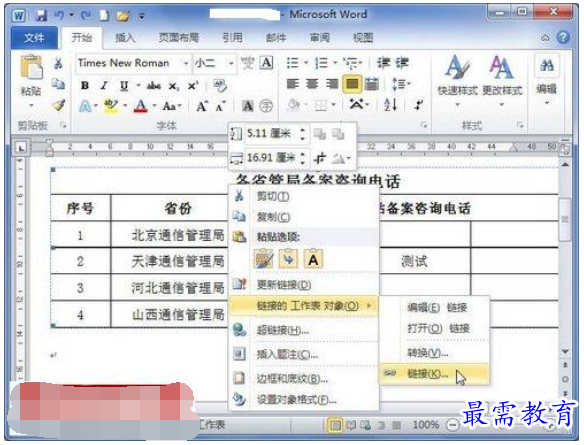Click the Enclose Characters circled icon

[x=266, y=106]
